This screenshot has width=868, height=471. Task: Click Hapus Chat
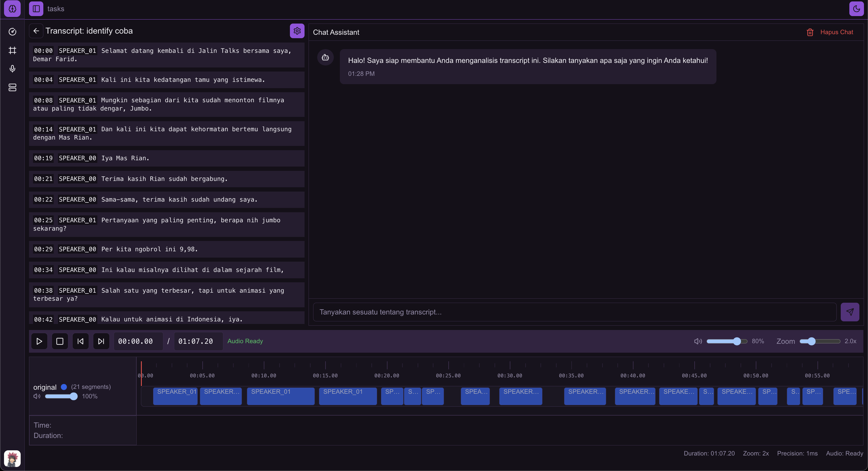pos(837,32)
